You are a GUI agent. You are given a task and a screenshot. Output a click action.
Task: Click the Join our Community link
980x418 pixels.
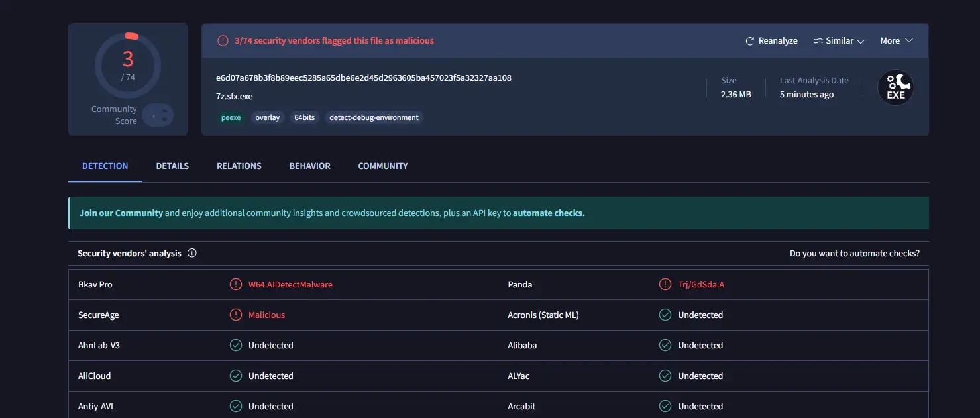coord(121,213)
